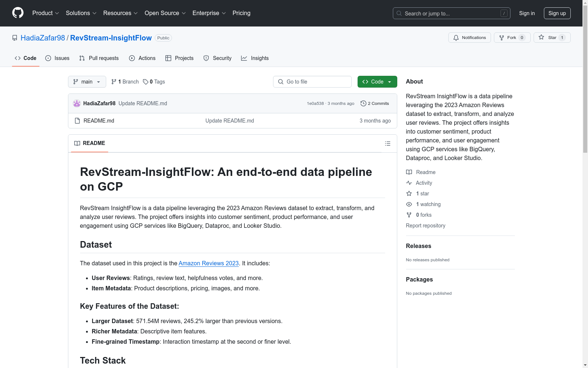Fork this repository
This screenshot has width=588, height=368.
pos(508,38)
